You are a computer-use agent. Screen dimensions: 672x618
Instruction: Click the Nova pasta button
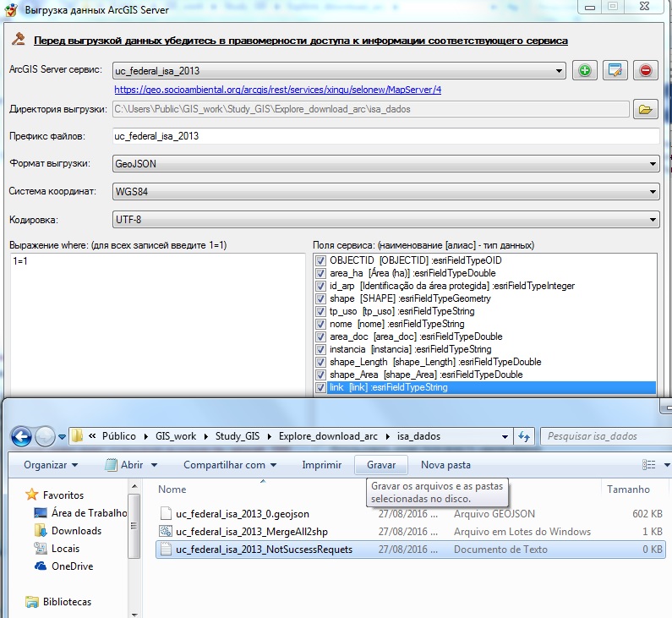click(445, 465)
